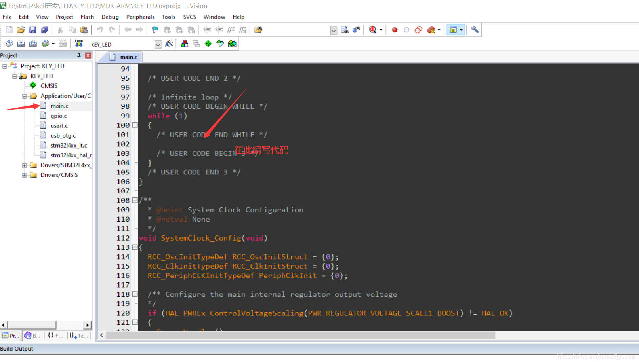Collapse comment fold at line 108
The image size is (639, 364).
(x=135, y=200)
